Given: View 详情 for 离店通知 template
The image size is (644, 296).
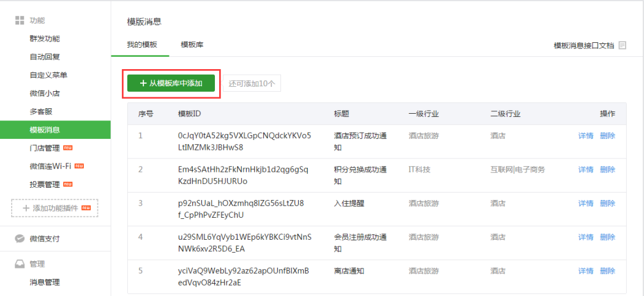Looking at the screenshot, I should [x=586, y=271].
